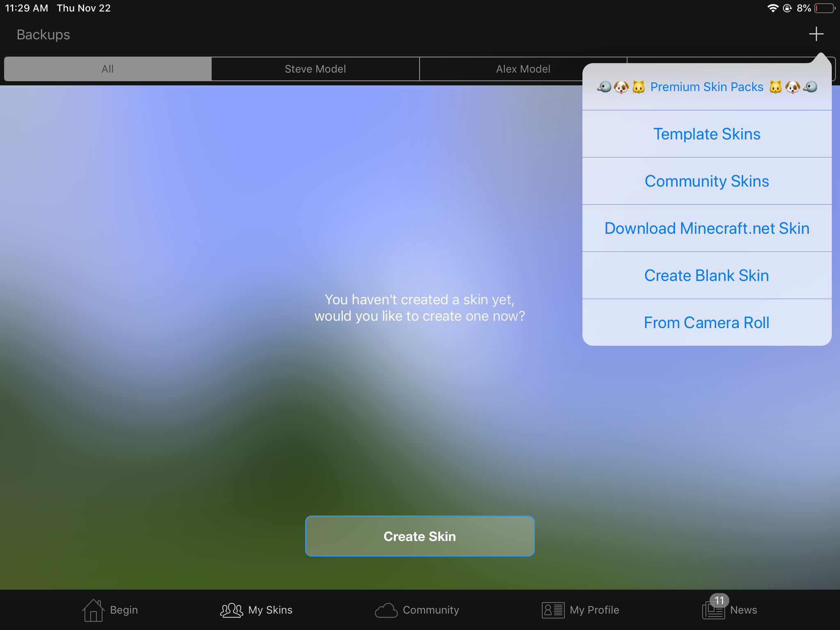Screen dimensions: 840x630
Task: Tap the battery indicator in status bar
Action: 825,8
